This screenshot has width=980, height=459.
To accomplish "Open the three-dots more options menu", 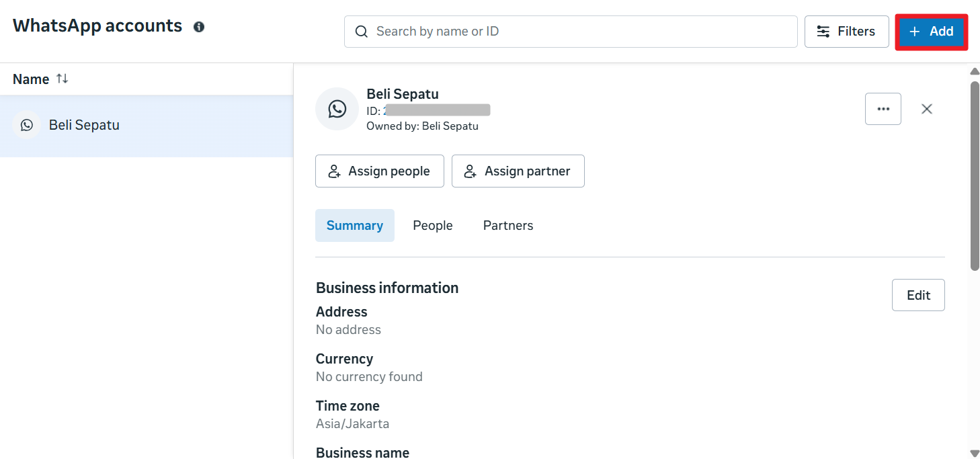I will [883, 109].
